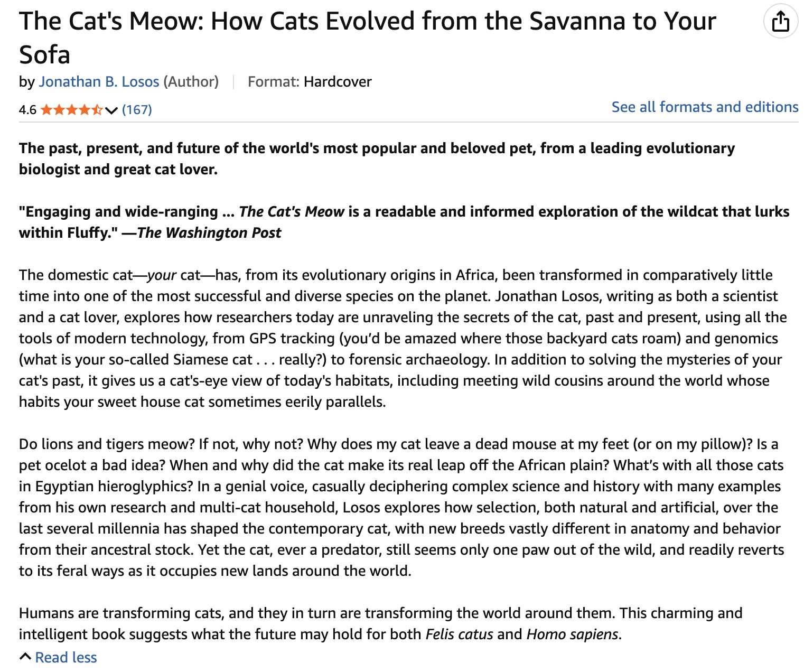
Task: Click See all formats and editions
Action: point(705,107)
